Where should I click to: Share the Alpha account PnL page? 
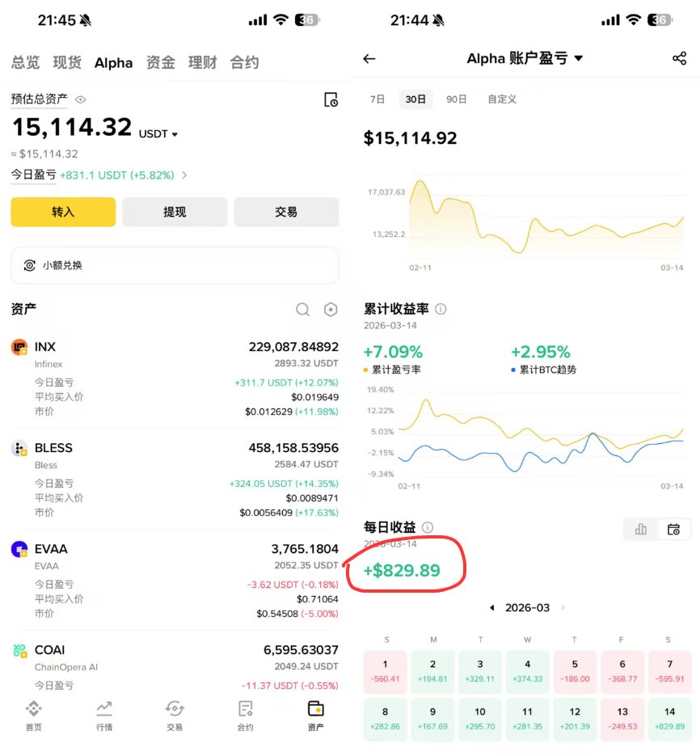(x=679, y=58)
